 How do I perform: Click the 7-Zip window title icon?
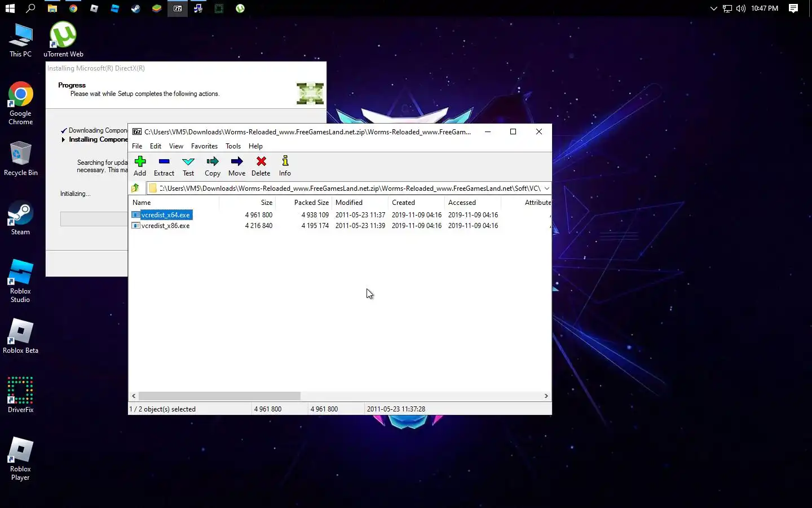pyautogui.click(x=137, y=132)
